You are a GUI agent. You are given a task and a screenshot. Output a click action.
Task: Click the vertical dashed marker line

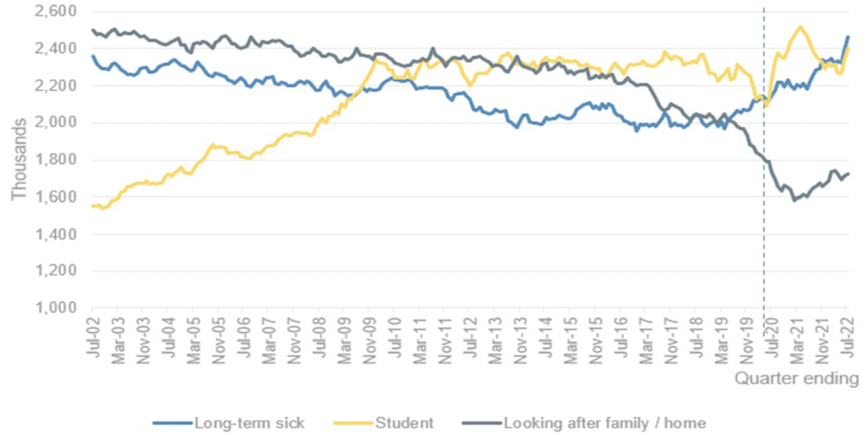click(764, 226)
